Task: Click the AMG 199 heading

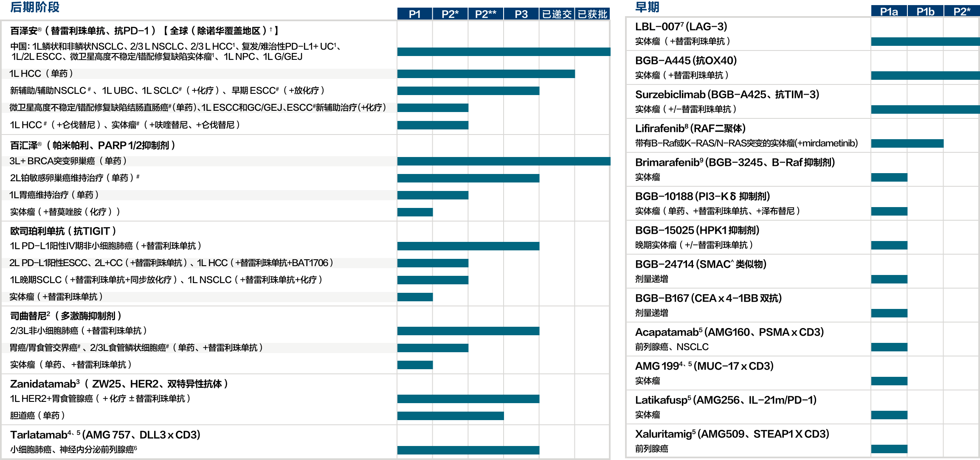Action: (704, 366)
